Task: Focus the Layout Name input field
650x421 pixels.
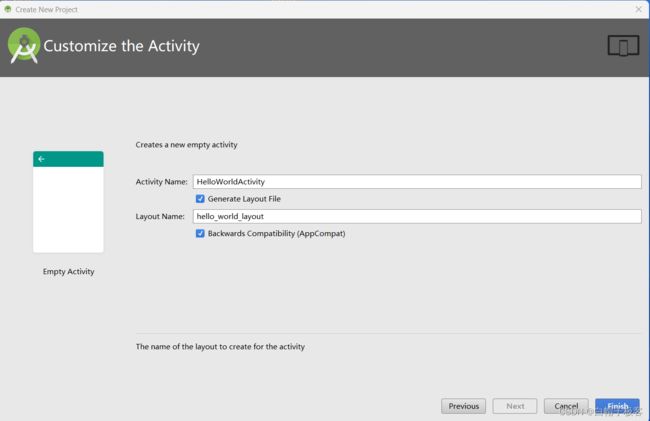Action: point(417,216)
